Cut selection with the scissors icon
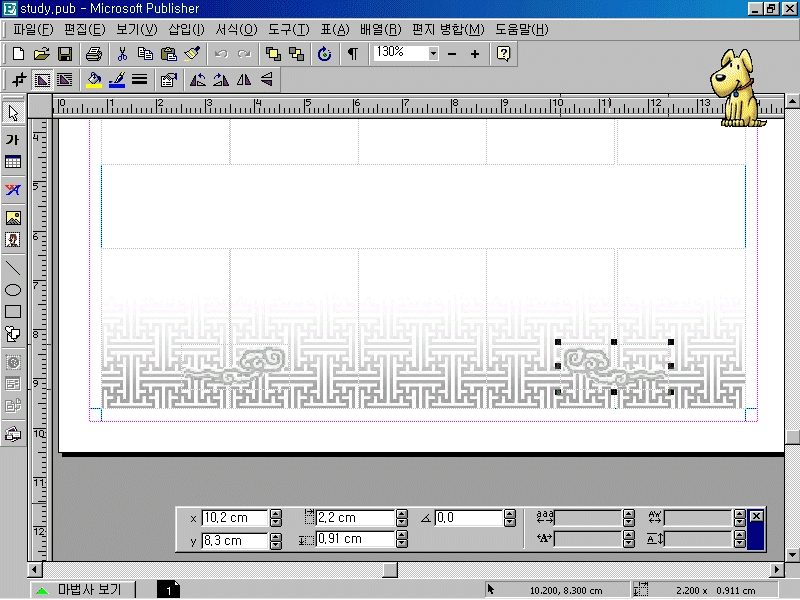The height and width of the screenshot is (600, 800). click(122, 54)
